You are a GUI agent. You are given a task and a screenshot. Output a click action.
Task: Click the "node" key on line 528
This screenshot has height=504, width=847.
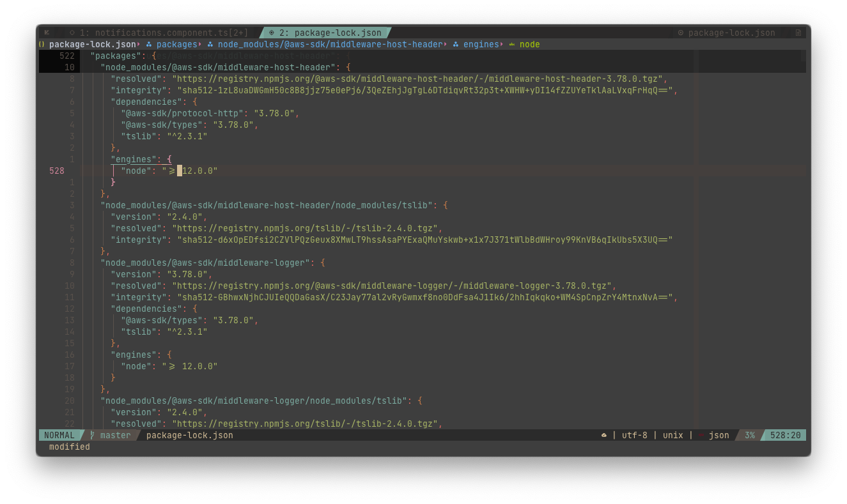coord(136,171)
